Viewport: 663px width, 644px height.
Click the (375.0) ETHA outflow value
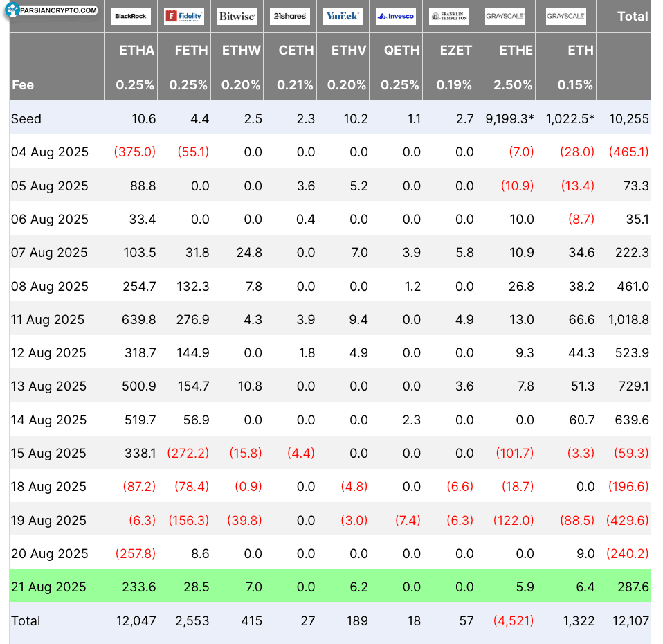click(135, 152)
